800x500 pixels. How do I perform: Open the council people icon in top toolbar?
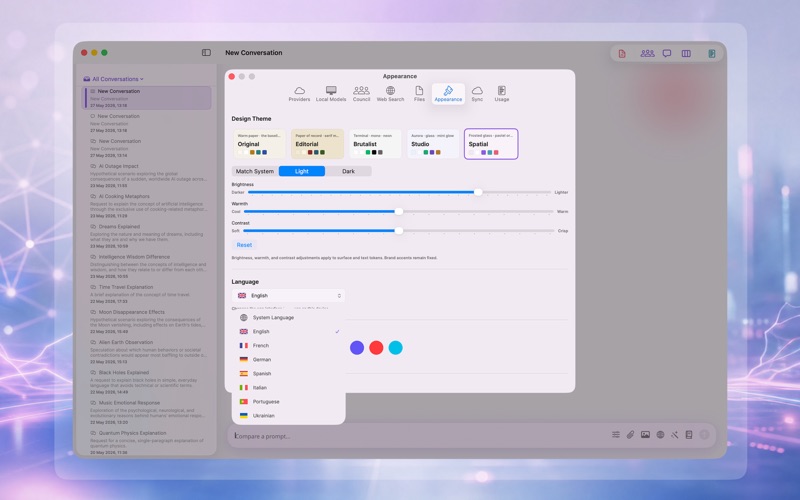647,53
